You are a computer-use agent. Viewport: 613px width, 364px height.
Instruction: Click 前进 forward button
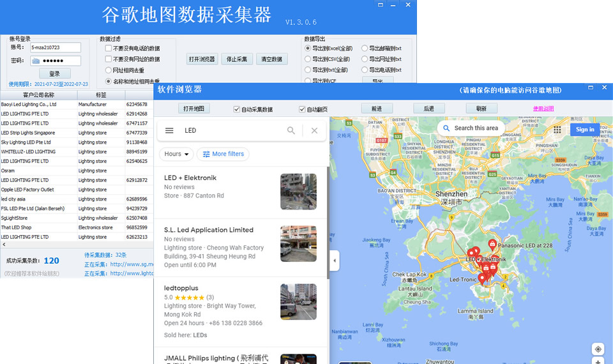point(377,109)
